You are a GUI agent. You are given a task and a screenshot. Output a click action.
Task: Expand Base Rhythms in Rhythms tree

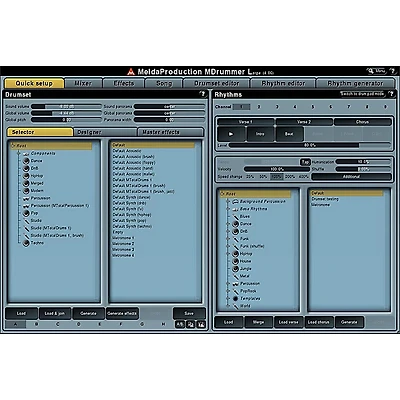[x=228, y=209]
